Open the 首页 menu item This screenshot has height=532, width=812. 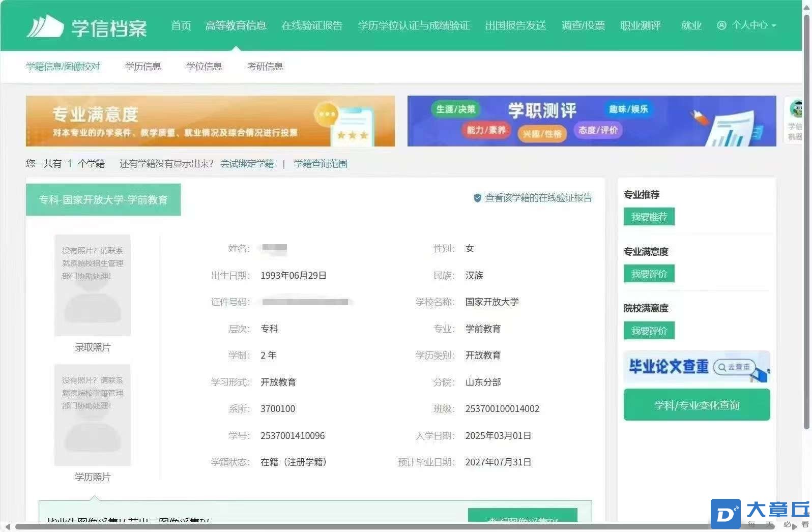tap(181, 25)
